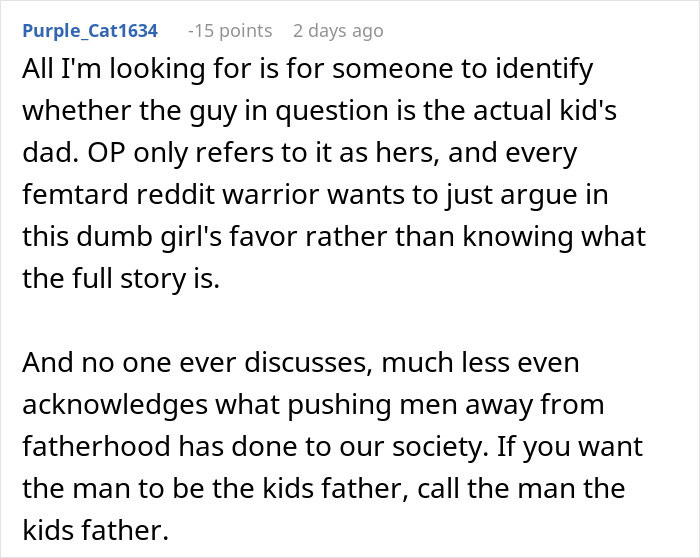Click the phrase 'just argue in'
Screen dimensions: 700x558
tap(526, 195)
